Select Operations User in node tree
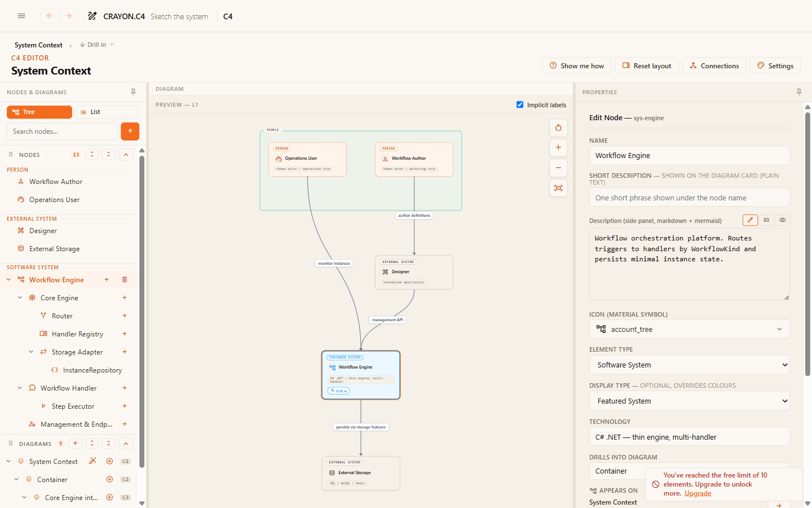 click(x=54, y=200)
